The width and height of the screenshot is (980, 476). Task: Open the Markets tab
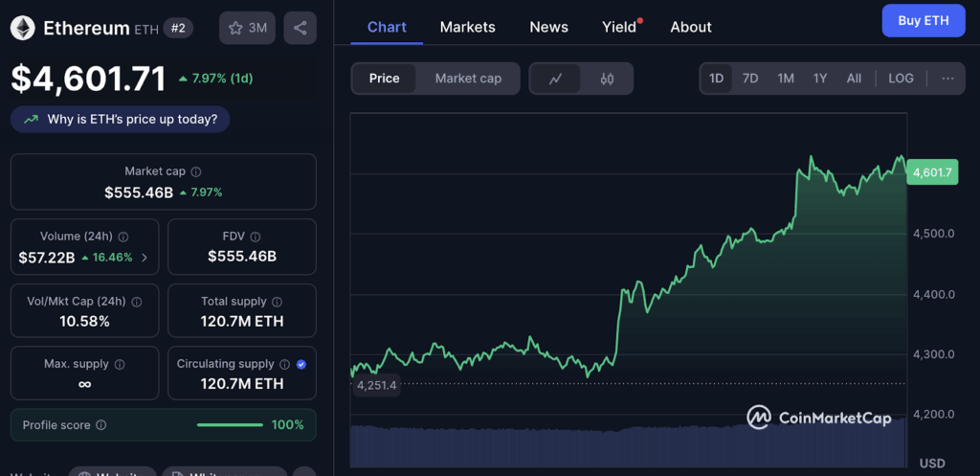point(467,27)
